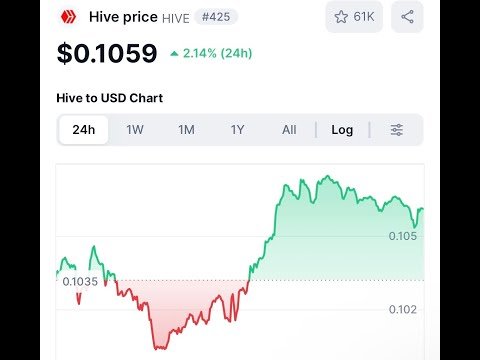Click the chart's lowest red dip
Image resolution: width=480 pixels, height=360 pixels.
(160, 348)
